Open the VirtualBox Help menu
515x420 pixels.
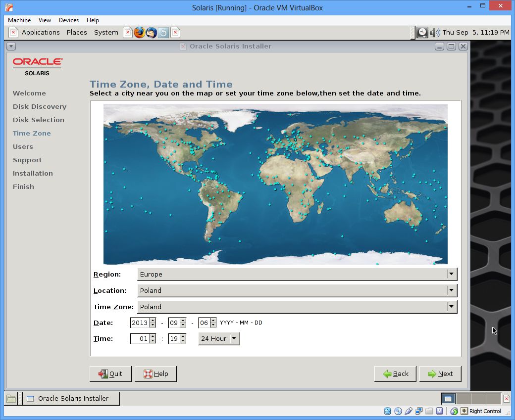click(93, 20)
